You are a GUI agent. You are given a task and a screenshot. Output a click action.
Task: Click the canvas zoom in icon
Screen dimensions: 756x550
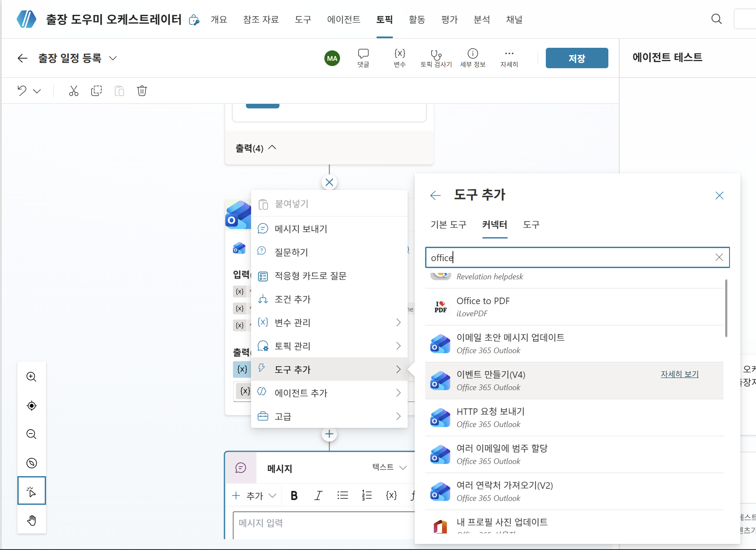(x=32, y=377)
